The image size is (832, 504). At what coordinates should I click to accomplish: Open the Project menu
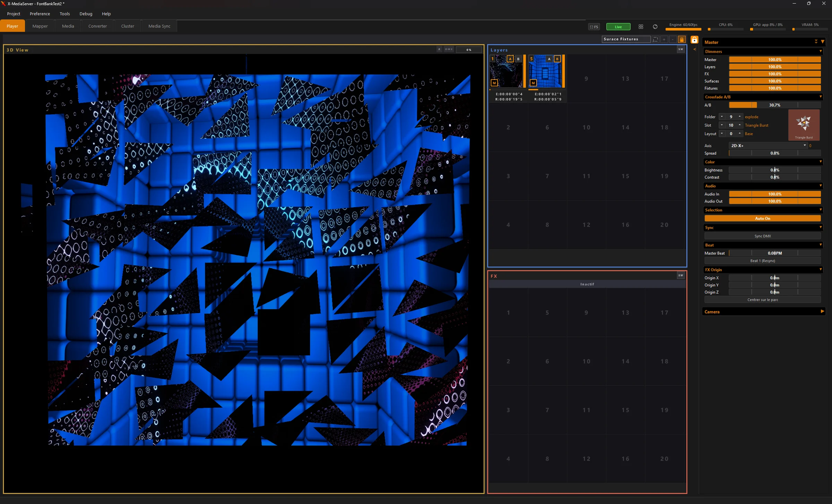(x=14, y=14)
